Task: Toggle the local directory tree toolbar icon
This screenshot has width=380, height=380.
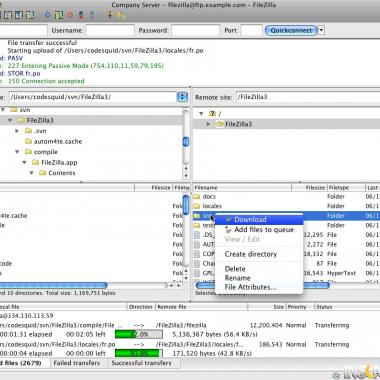Action: point(8,15)
